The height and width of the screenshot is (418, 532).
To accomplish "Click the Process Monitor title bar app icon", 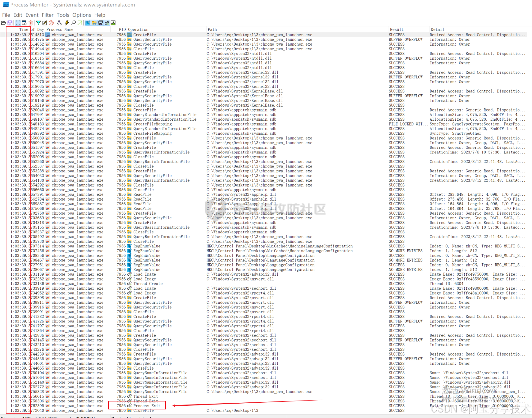I will point(6,5).
